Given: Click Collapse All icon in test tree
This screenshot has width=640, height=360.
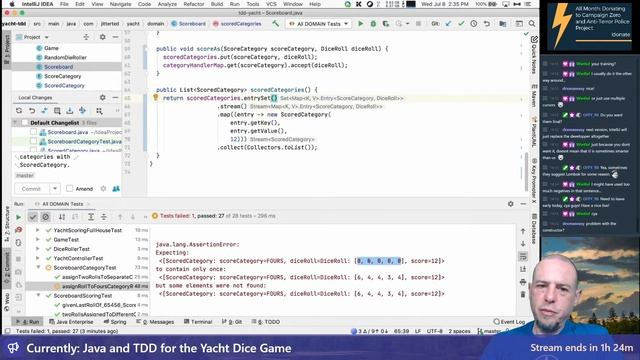Looking at the screenshot, I should tap(104, 217).
